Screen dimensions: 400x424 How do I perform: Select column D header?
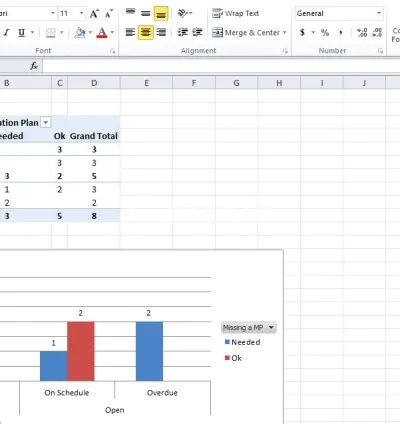coord(94,83)
